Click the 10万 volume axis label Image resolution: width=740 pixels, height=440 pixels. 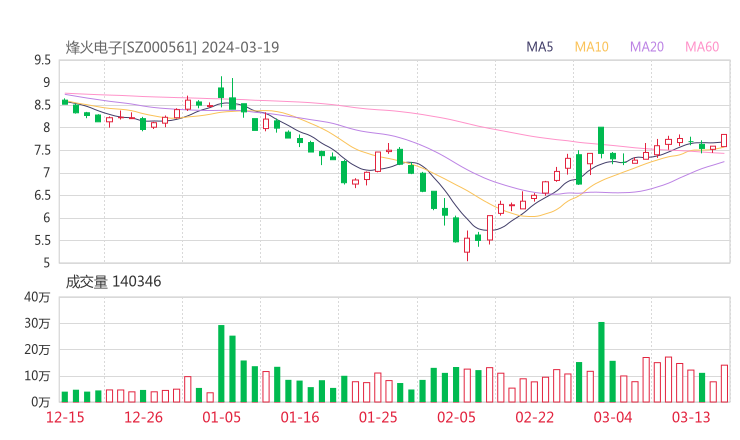pyautogui.click(x=37, y=376)
